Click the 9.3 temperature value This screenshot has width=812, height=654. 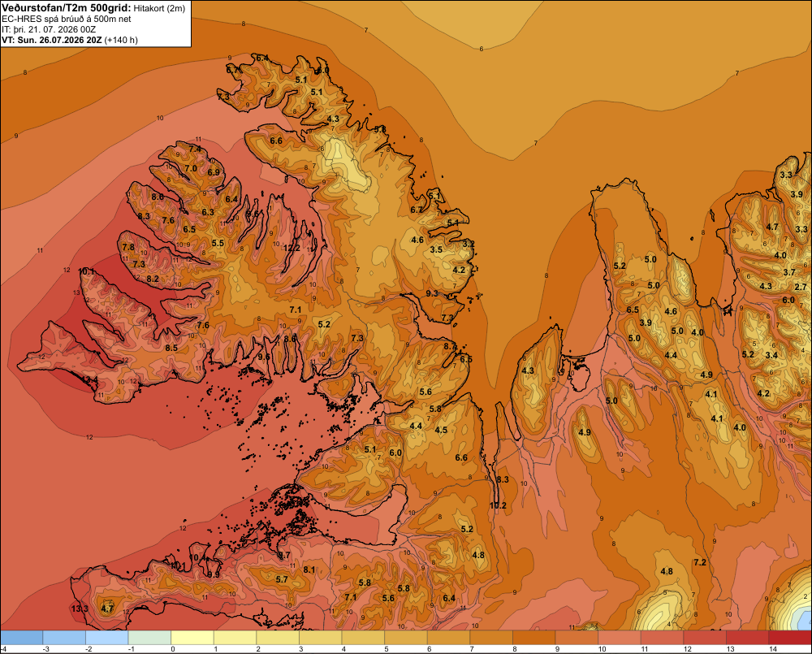[432, 293]
